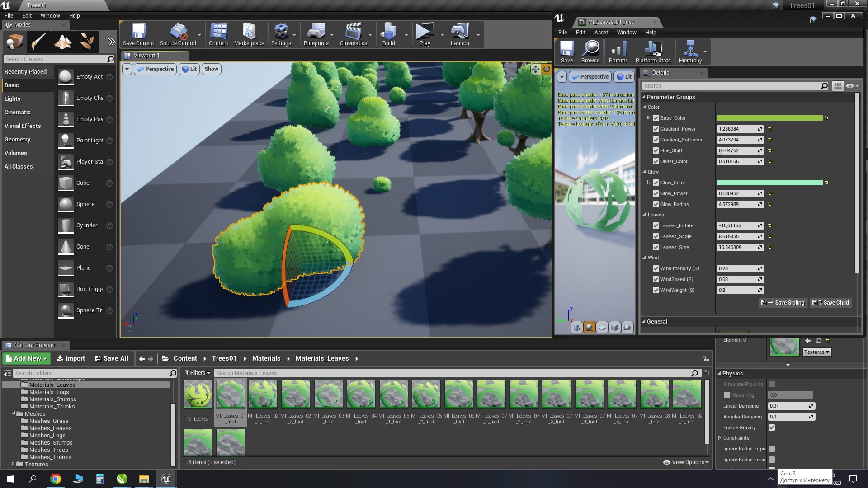Expand the Base_Color parameter arrow

pos(648,118)
